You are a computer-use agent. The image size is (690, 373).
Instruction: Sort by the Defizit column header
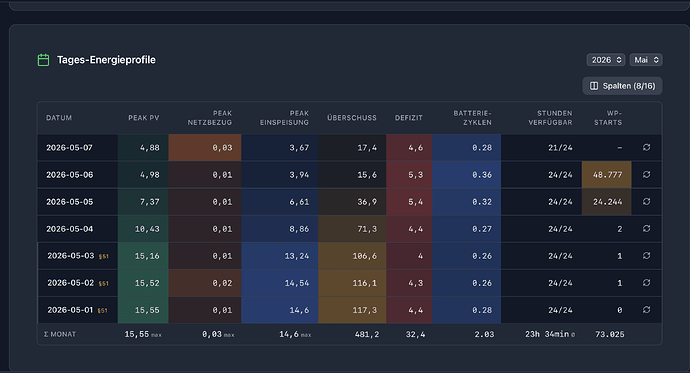coord(408,118)
